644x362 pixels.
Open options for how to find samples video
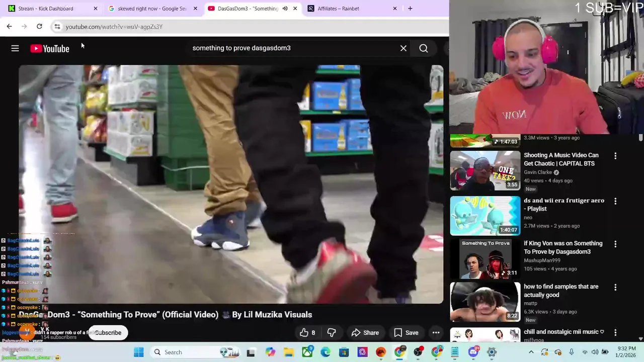[x=615, y=288]
